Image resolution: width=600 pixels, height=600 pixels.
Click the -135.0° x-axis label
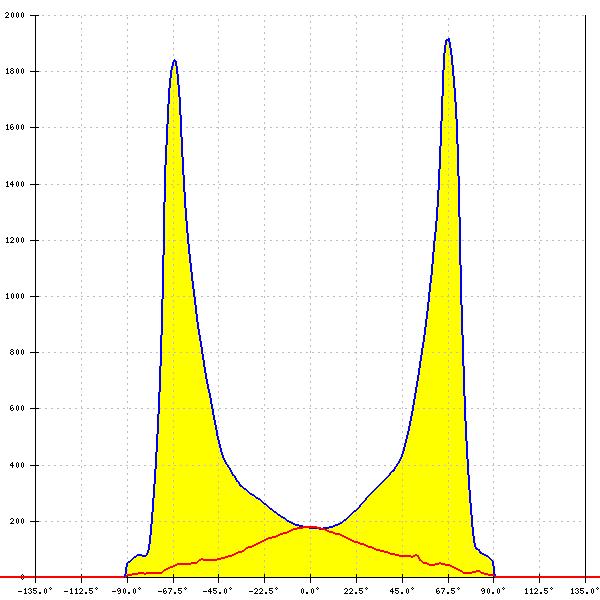click(x=35, y=591)
